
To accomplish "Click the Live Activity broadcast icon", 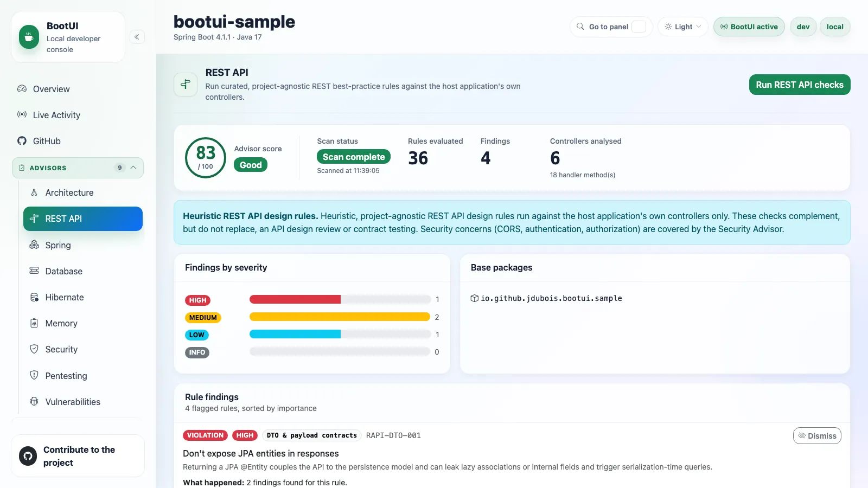I will pos(22,114).
